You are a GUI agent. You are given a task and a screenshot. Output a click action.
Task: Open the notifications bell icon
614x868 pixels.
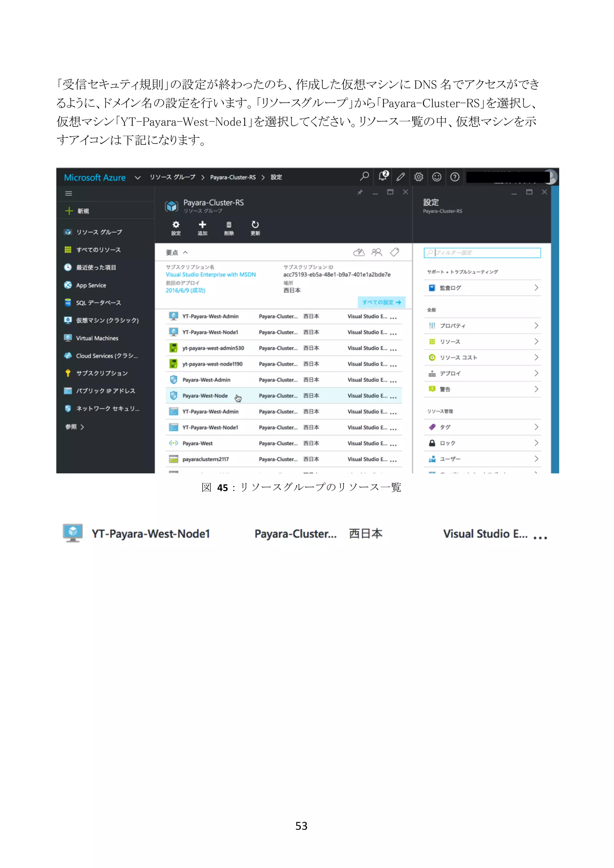(x=383, y=176)
